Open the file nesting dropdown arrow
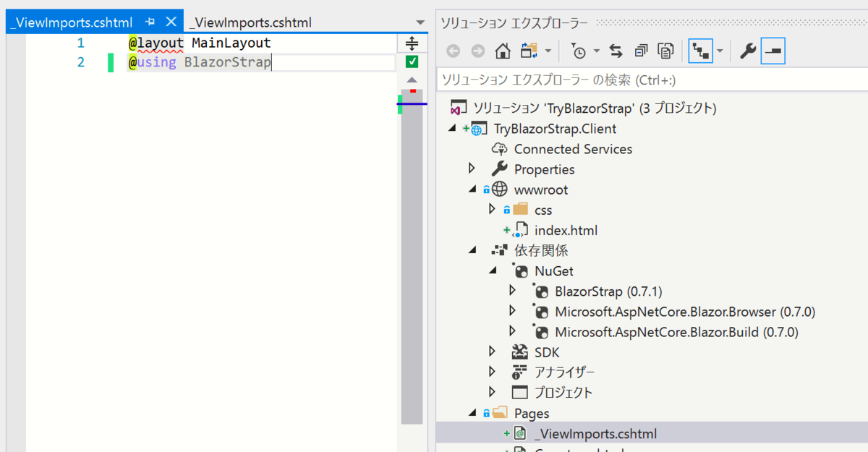The height and width of the screenshot is (452, 868). pyautogui.click(x=720, y=51)
